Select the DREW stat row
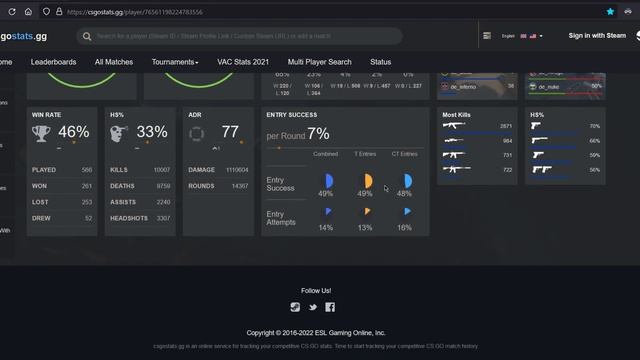This screenshot has height=360, width=640. [62, 218]
